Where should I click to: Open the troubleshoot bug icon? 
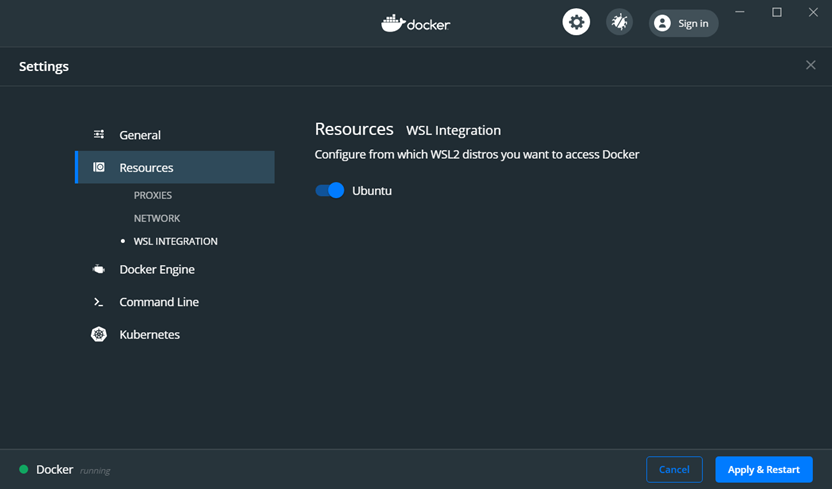click(620, 22)
